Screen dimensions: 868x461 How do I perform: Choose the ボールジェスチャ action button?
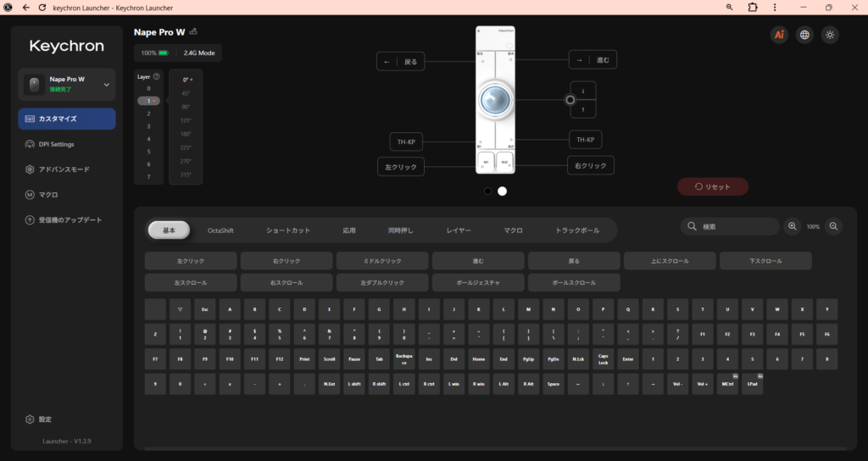[478, 282]
